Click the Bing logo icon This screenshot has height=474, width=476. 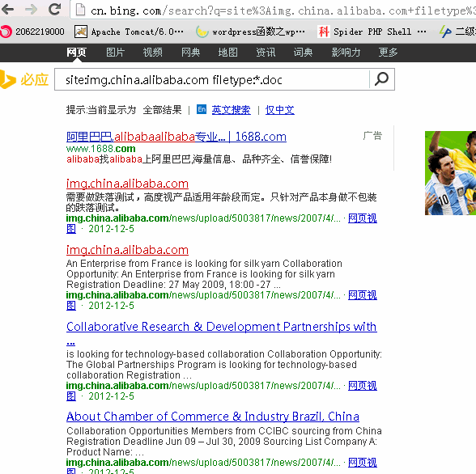click(7, 79)
